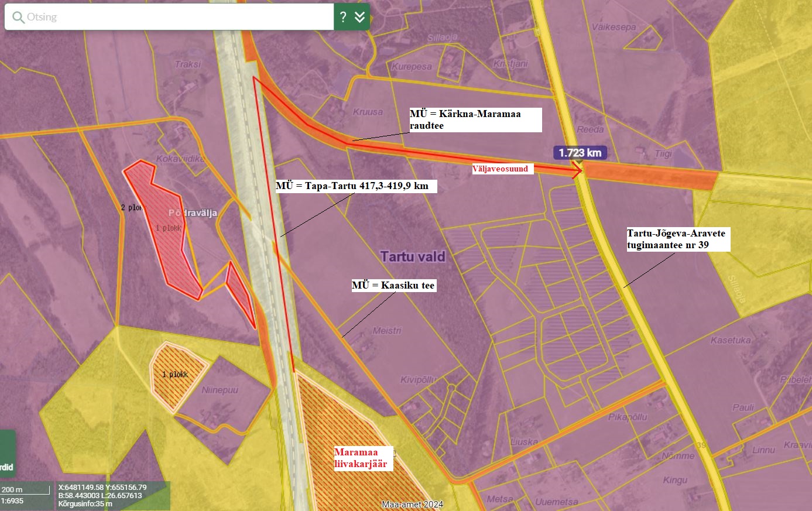The image size is (812, 511).
Task: Click the 1:6935 map scale value
Action: [x=13, y=501]
